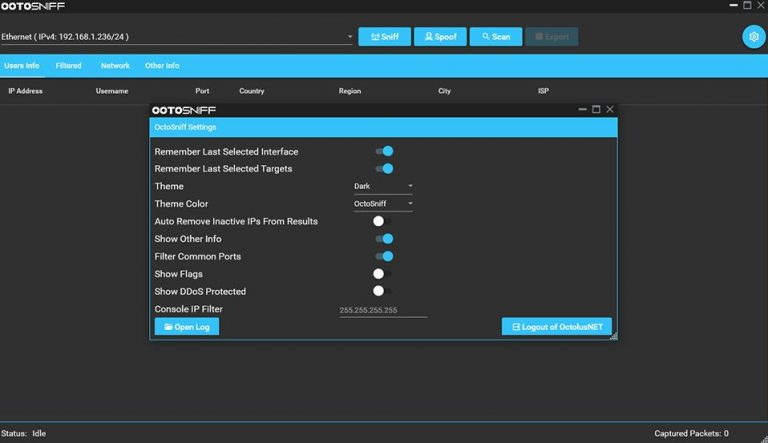Toggle Show Other Info switch

point(384,239)
